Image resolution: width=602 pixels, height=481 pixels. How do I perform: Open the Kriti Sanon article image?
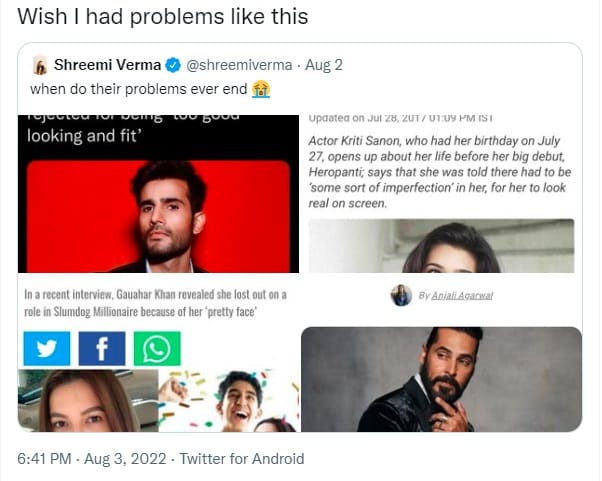click(441, 246)
